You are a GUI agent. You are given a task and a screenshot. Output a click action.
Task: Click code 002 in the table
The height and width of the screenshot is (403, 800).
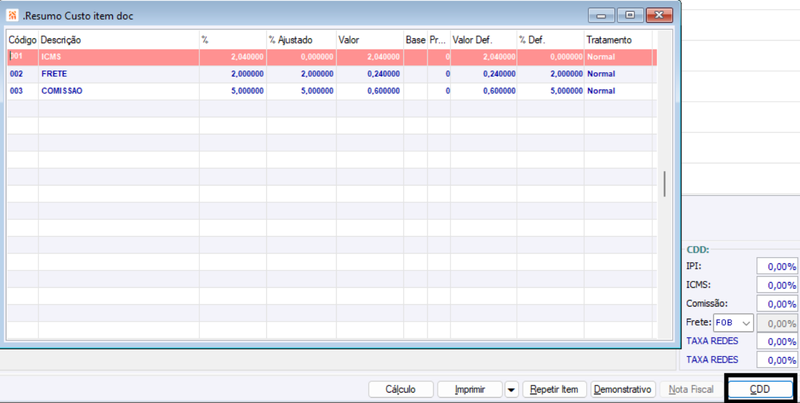pos(22,74)
